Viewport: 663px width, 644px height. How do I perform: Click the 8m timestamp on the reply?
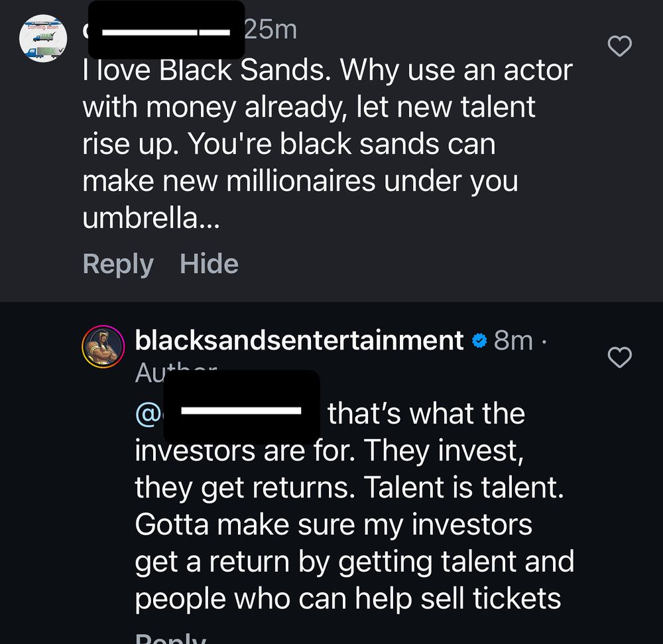point(513,340)
